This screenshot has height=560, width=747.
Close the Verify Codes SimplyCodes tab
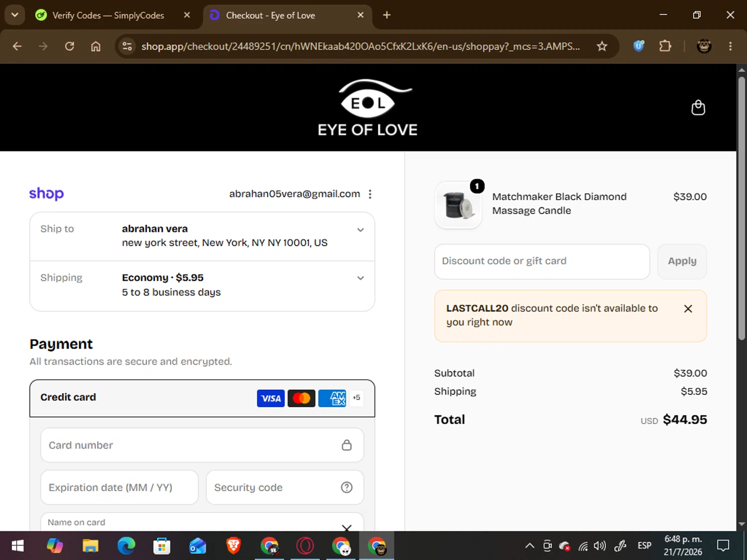[187, 15]
